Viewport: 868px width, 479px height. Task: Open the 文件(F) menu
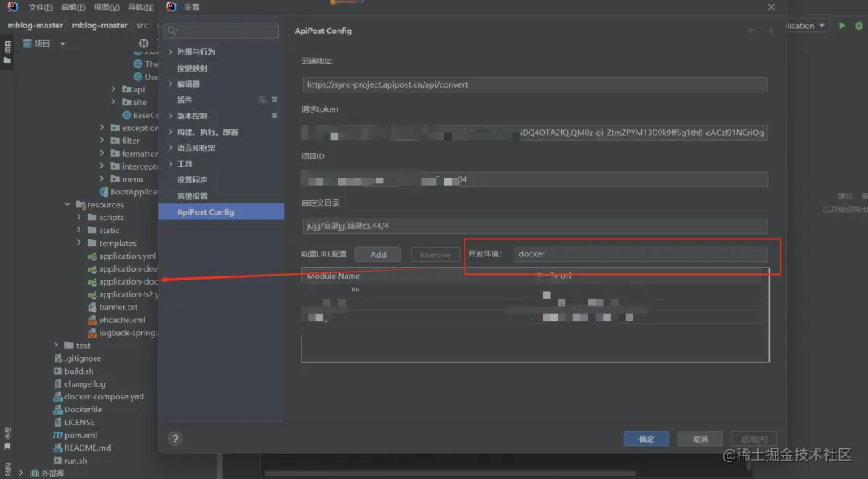[40, 7]
